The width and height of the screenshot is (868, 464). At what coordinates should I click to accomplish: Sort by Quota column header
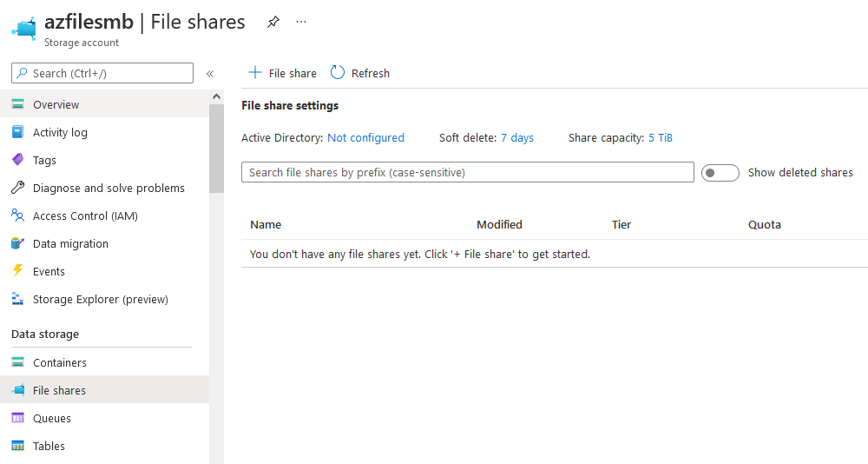(x=765, y=224)
